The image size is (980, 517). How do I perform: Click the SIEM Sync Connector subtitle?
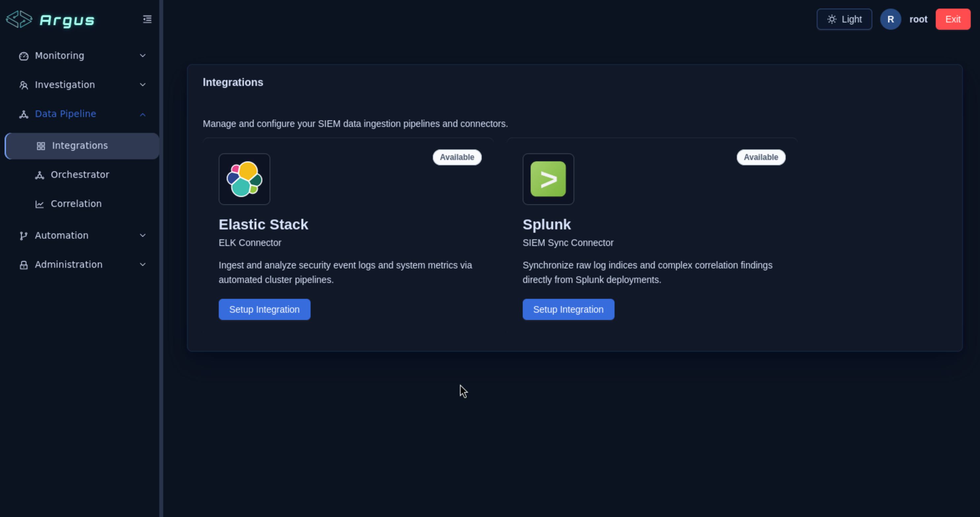coord(568,243)
